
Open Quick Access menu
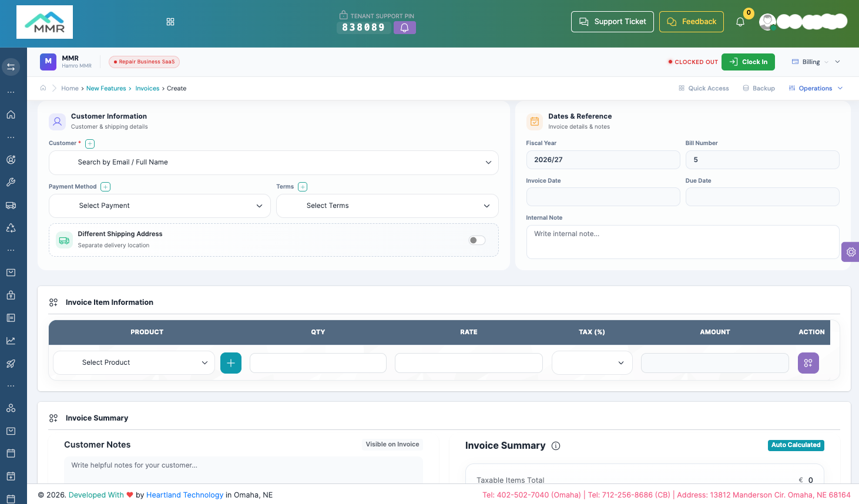point(704,89)
